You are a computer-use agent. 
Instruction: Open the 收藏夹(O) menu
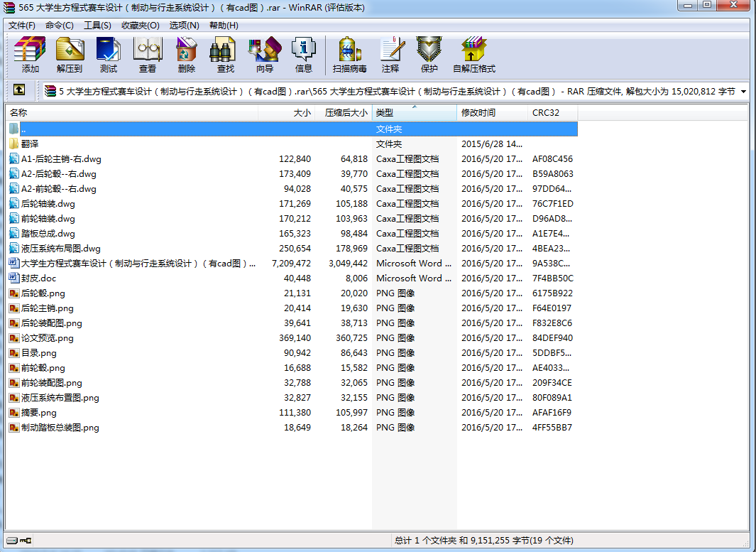coord(141,25)
